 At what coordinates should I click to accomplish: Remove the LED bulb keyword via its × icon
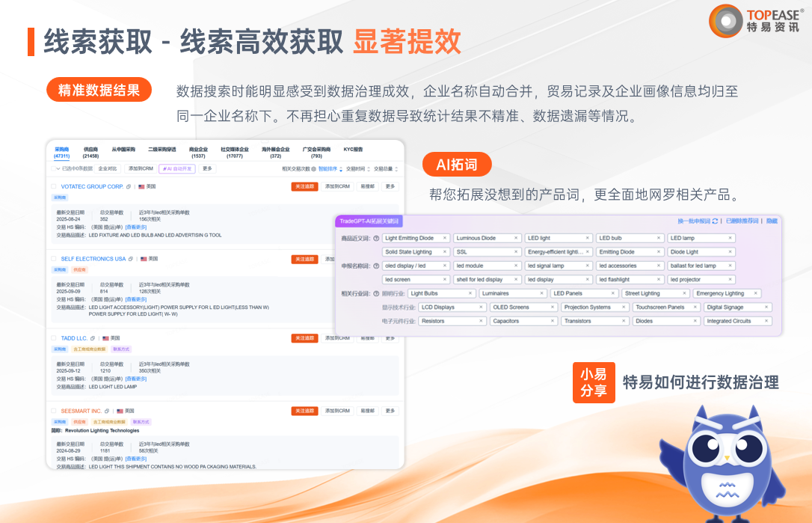click(x=657, y=237)
